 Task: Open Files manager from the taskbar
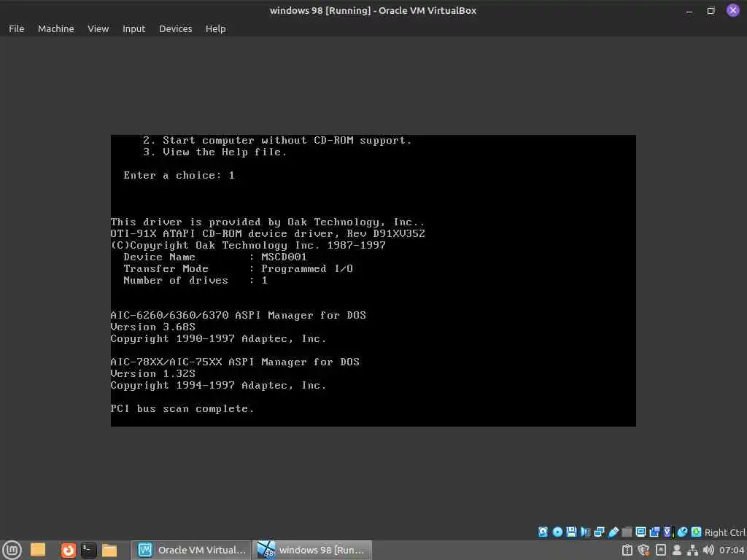click(109, 550)
